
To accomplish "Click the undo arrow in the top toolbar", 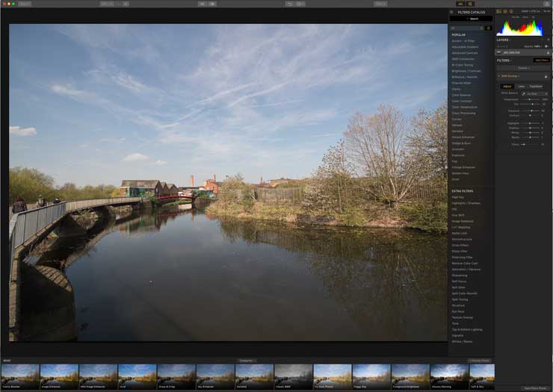I will tap(289, 4).
